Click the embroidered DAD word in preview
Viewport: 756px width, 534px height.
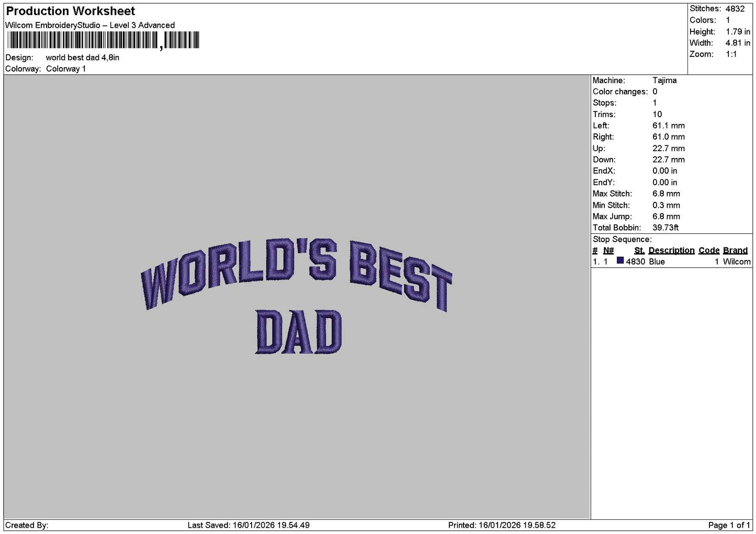[299, 332]
